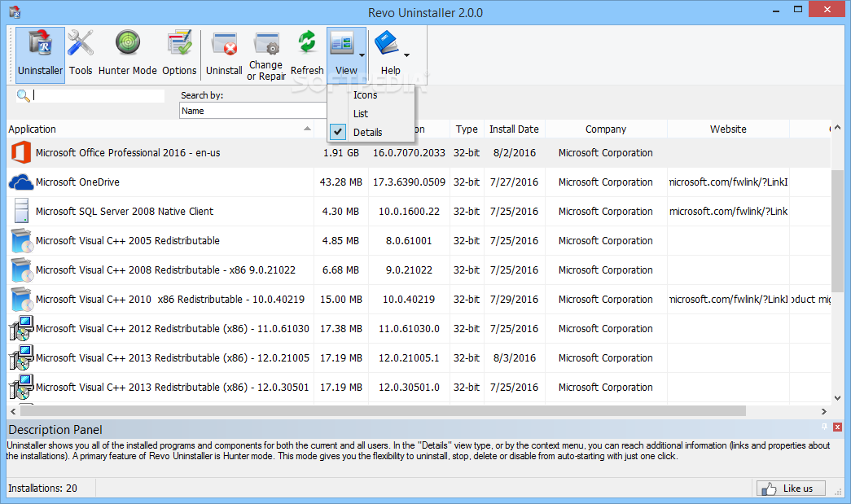Click the 8/3/2016 install date cell
Image resolution: width=851 pixels, height=504 pixels.
(x=514, y=357)
